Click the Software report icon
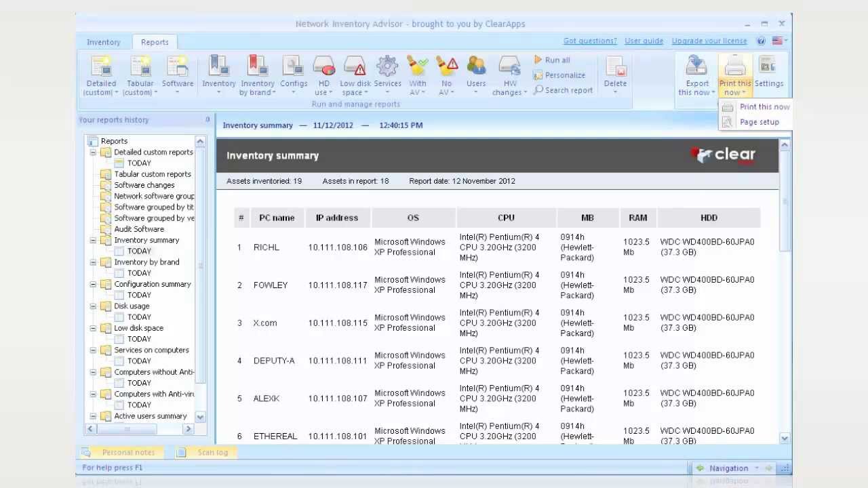Viewport: 868px width, 488px height. click(178, 66)
